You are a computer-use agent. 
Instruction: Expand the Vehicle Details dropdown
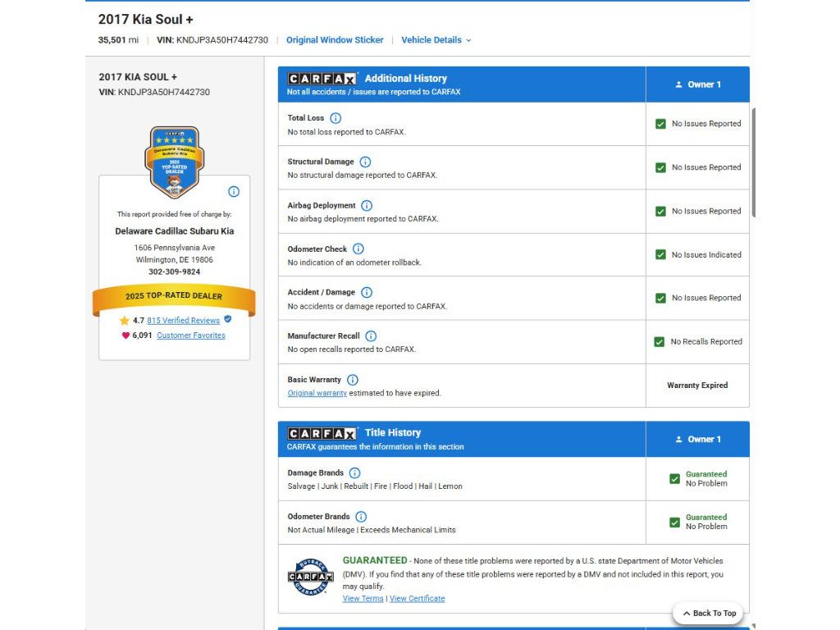click(x=436, y=40)
